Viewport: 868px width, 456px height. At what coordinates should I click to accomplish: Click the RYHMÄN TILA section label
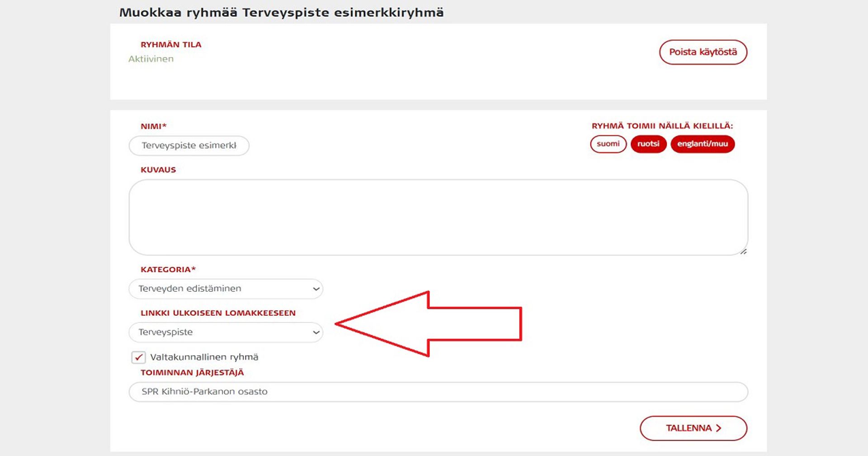click(171, 45)
